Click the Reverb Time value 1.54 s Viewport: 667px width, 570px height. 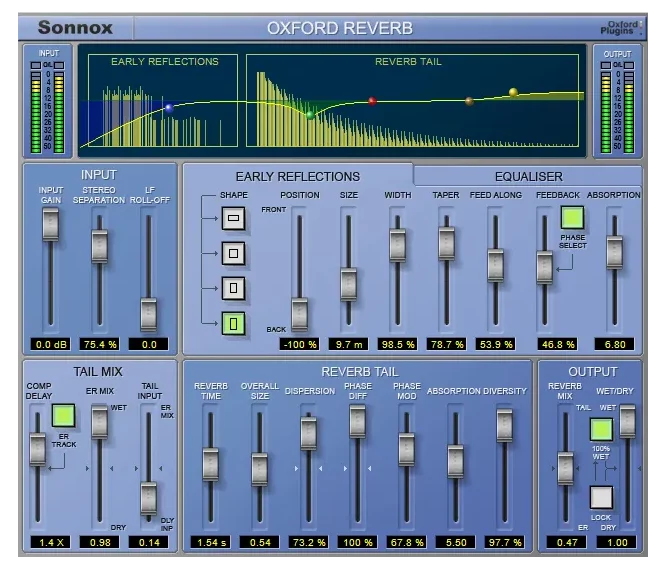[x=211, y=542]
